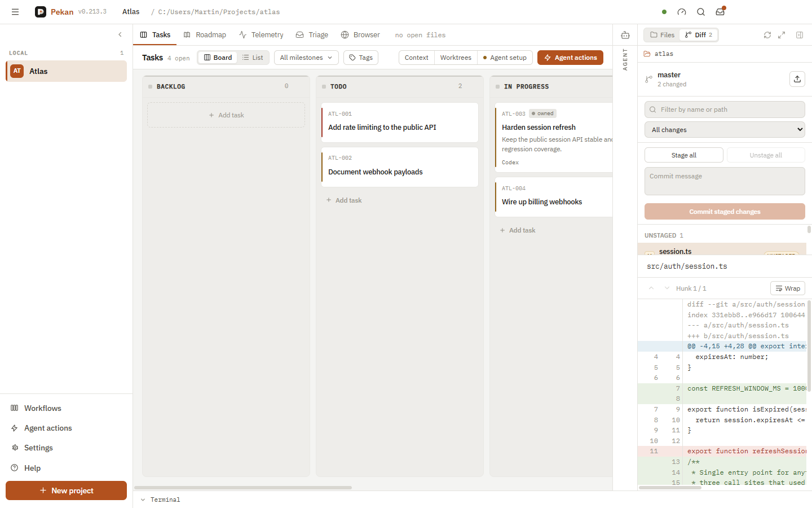Expand the Terminal panel

pyautogui.click(x=160, y=500)
